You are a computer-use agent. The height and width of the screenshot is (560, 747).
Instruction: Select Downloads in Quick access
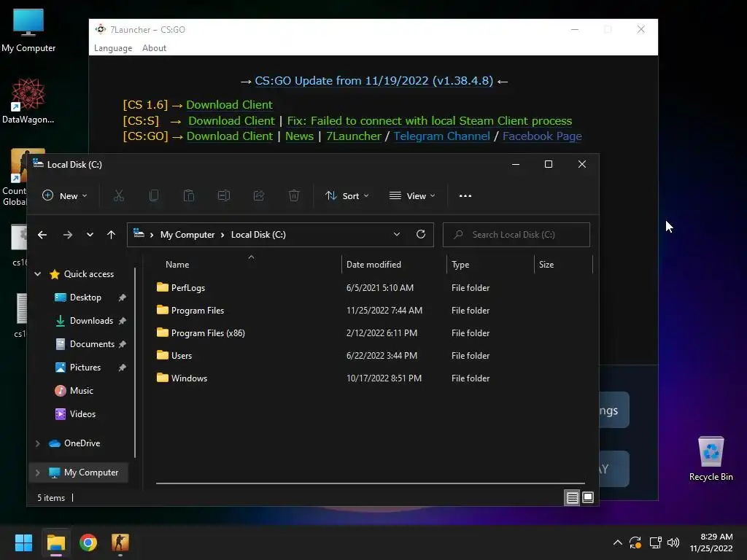tap(91, 321)
